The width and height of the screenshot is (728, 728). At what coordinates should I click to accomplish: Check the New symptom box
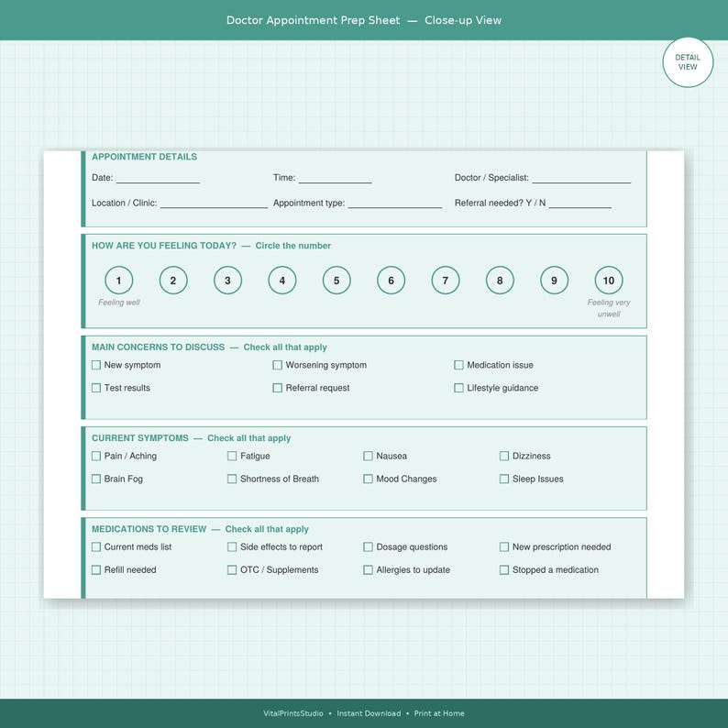[x=96, y=365]
